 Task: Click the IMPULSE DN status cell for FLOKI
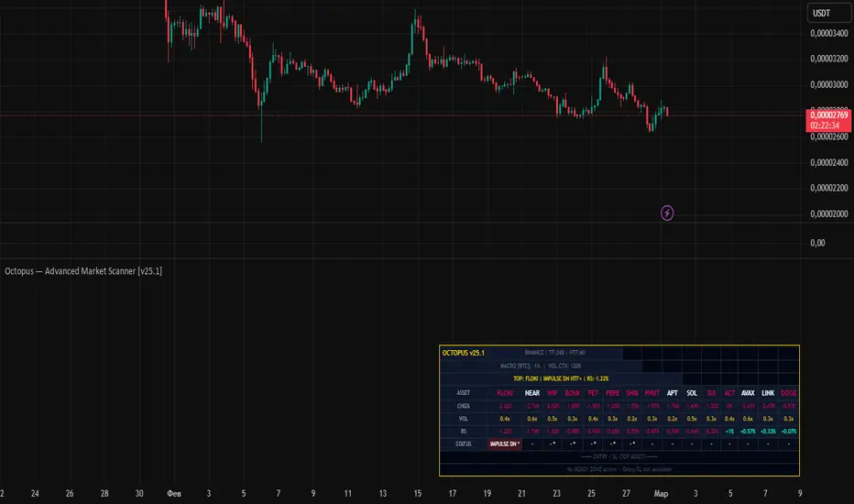[x=504, y=444]
